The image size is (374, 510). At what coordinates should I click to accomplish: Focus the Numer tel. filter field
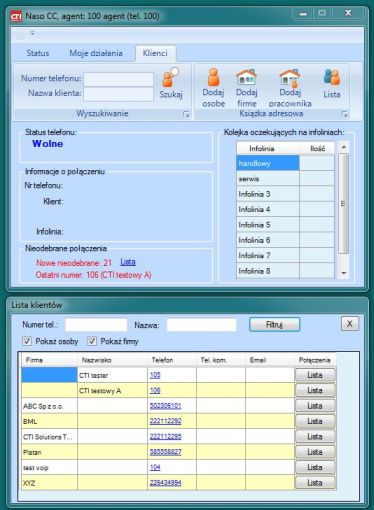pos(96,325)
